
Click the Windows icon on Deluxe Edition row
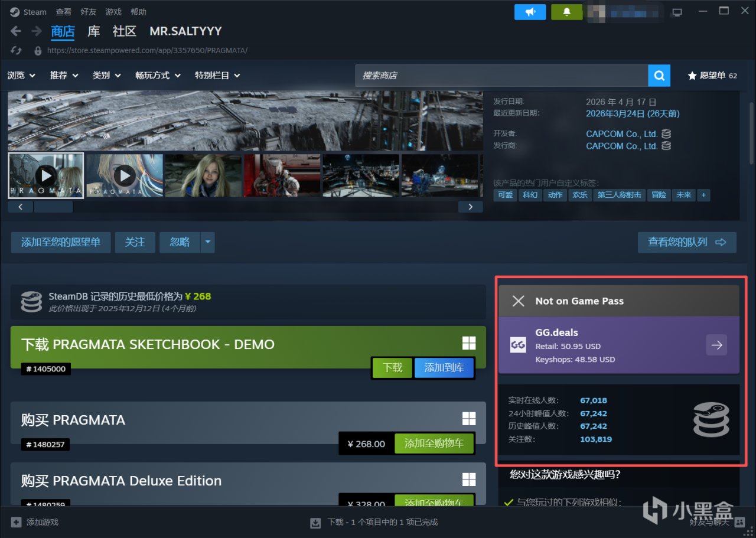click(469, 479)
